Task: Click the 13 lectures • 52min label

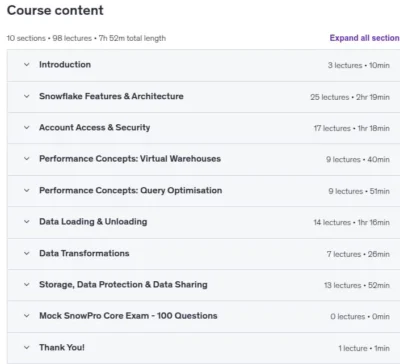Action: click(357, 285)
